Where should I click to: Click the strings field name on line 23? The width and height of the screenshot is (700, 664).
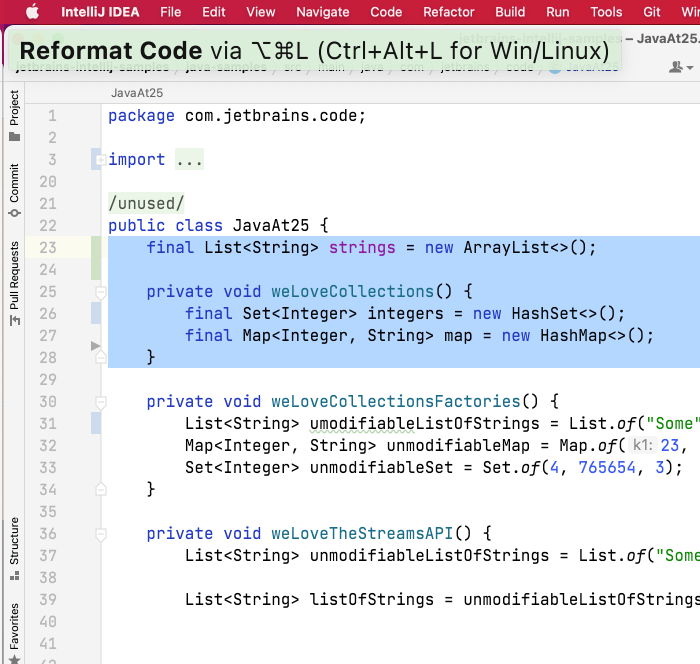[362, 247]
